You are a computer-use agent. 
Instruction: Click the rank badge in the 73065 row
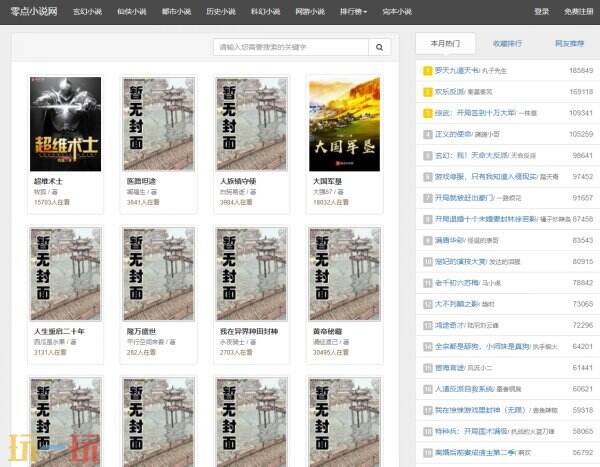[427, 304]
